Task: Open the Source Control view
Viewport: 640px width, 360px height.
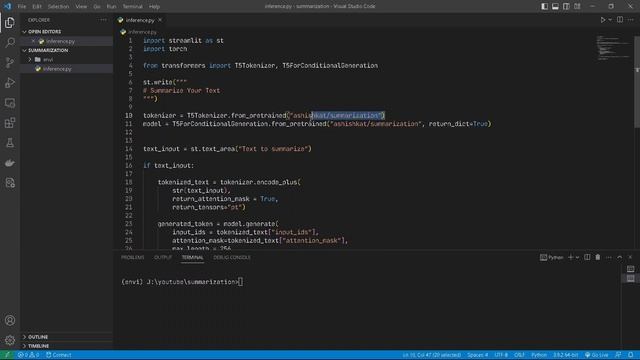Action: [10, 63]
